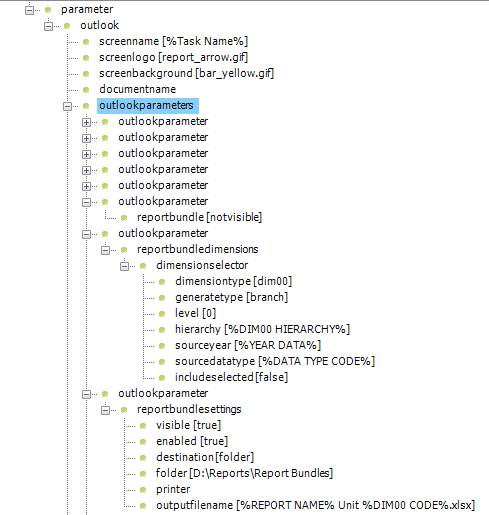489x515 pixels.
Task: Click the node icon beside outputfilename
Action: pyautogui.click(x=143, y=506)
